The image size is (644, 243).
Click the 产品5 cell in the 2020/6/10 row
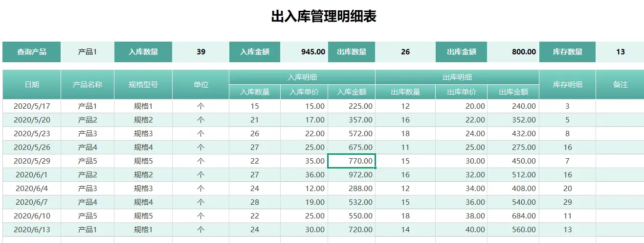point(88,216)
